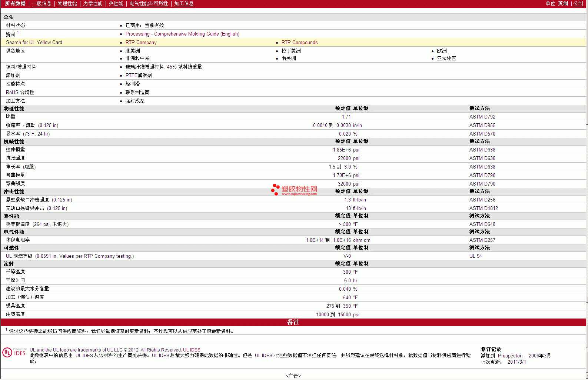The image size is (588, 380).
Task: Select the 所有数据 tab
Action: coord(15,4)
